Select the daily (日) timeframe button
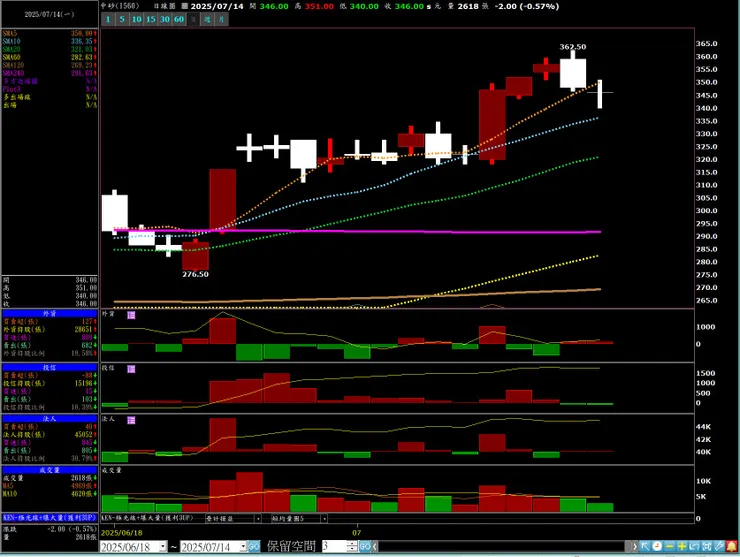This screenshot has width=740, height=557. (x=193, y=19)
